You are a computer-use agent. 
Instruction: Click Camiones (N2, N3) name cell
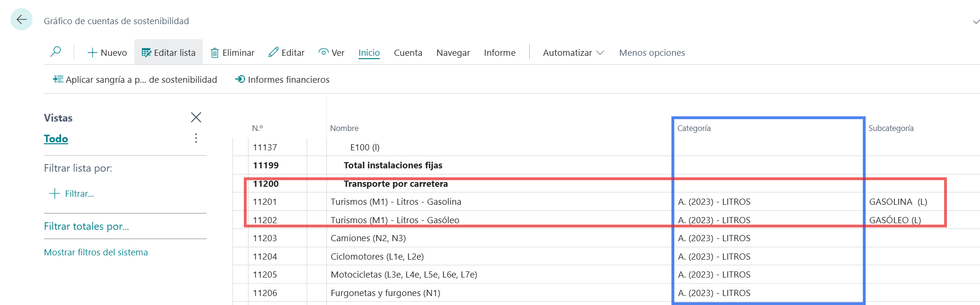pyautogui.click(x=369, y=238)
